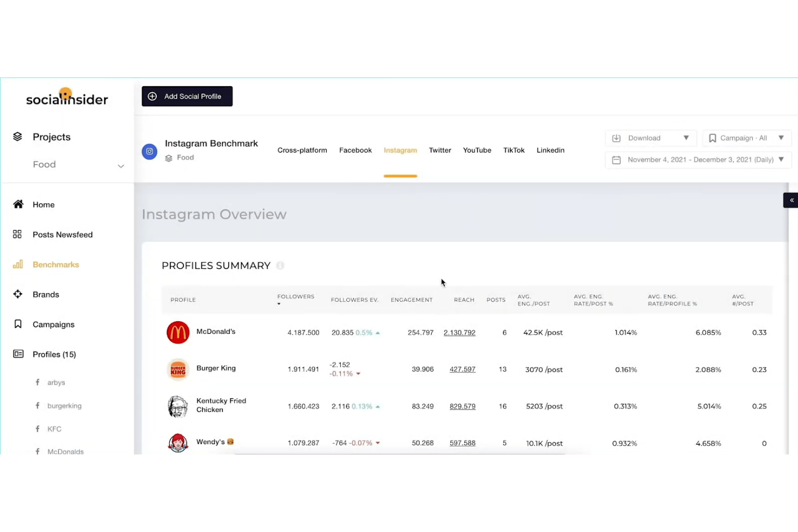The width and height of the screenshot is (798, 532).
Task: Open Posts Newsfeed via its grid icon
Action: tap(17, 234)
